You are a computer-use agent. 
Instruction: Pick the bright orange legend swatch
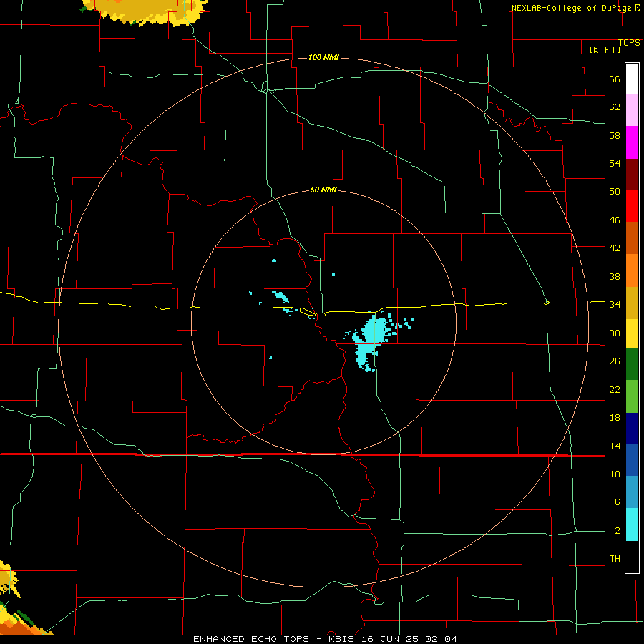(632, 270)
